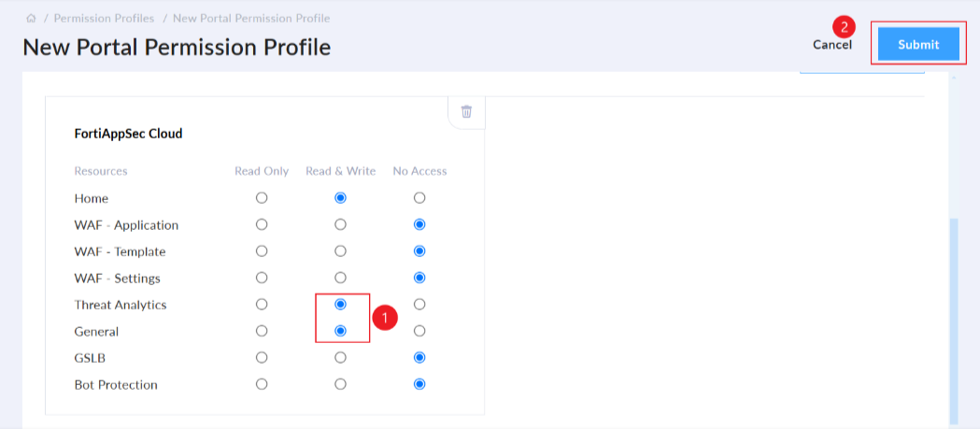Choose Read Only for WAF - Template
The image size is (980, 429).
[262, 251]
